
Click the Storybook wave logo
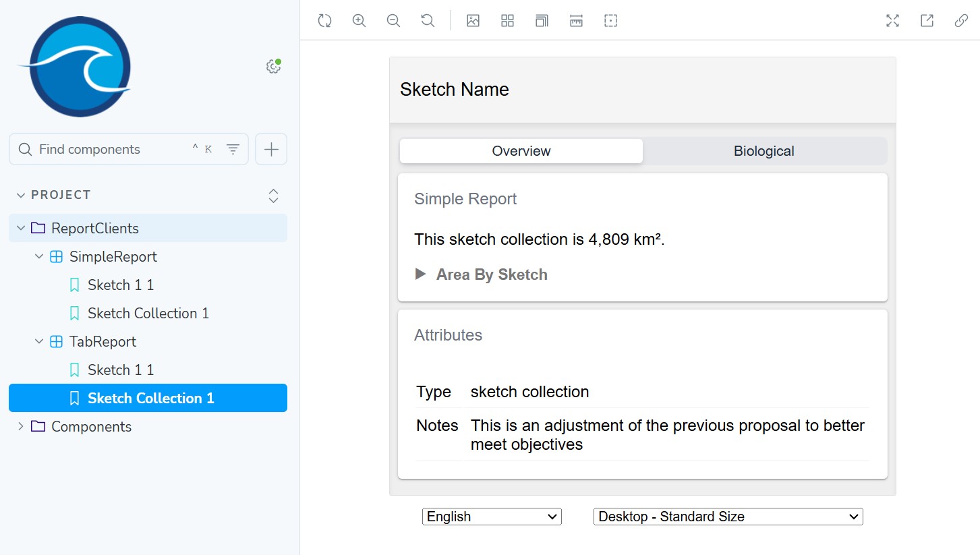[x=74, y=66]
